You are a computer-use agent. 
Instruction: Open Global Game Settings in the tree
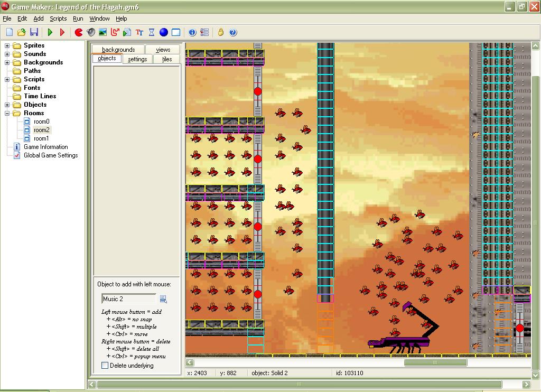pos(51,156)
